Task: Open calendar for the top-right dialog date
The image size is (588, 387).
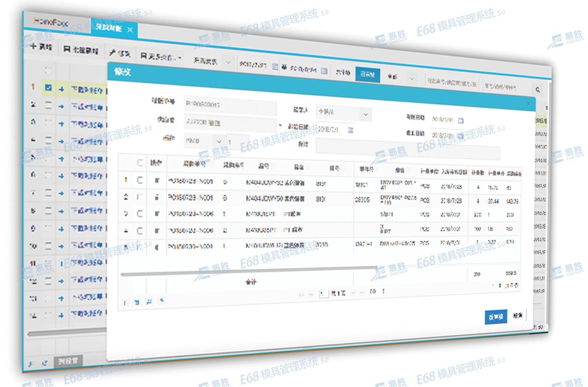Action: pyautogui.click(x=460, y=121)
